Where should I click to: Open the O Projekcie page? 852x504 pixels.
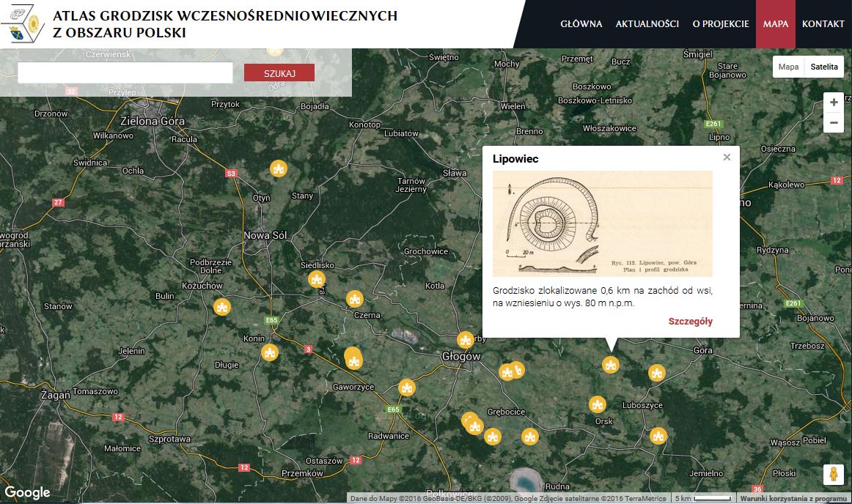(720, 24)
